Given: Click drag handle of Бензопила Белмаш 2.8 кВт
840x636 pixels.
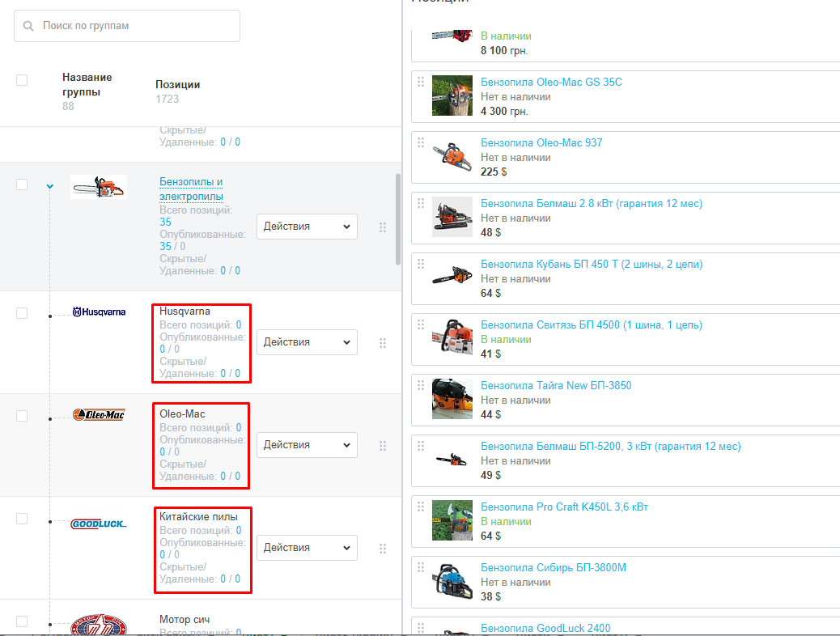Looking at the screenshot, I should point(421,203).
